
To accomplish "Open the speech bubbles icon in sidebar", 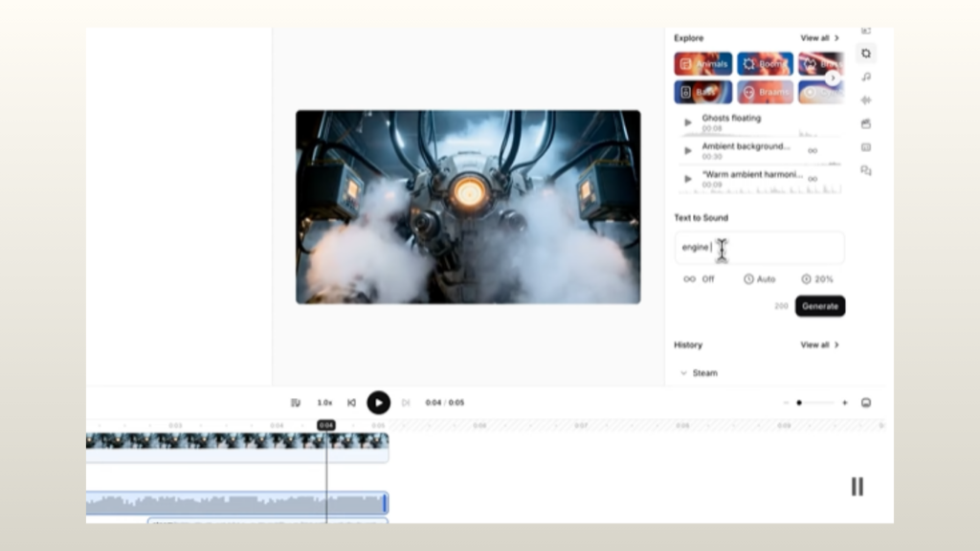I will click(x=865, y=170).
